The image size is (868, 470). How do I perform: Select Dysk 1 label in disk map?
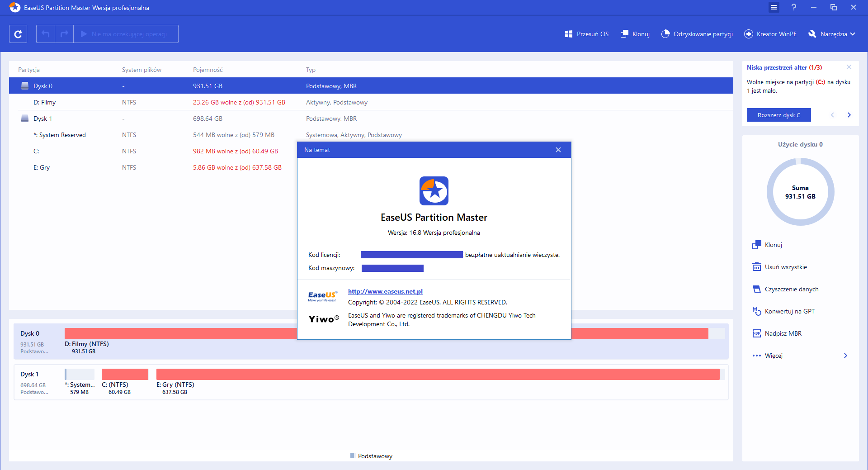[29, 374]
